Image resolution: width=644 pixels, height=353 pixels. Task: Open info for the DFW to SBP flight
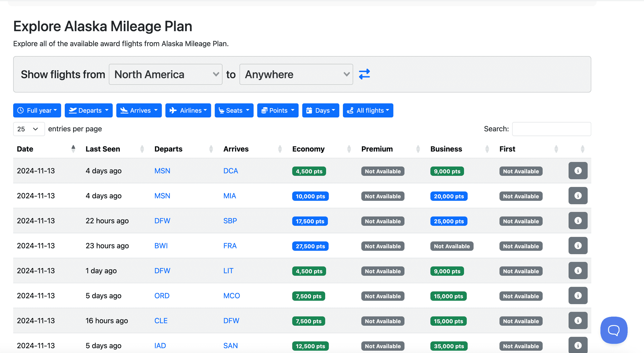tap(578, 220)
